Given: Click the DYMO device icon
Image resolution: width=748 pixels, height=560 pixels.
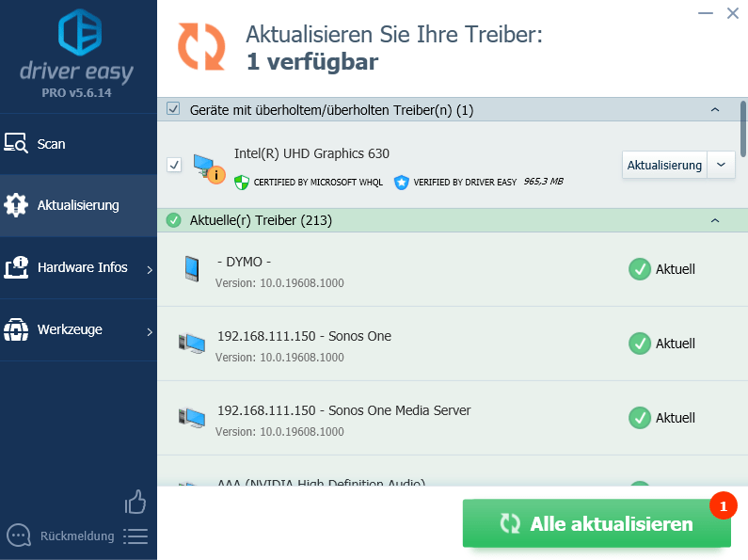Looking at the screenshot, I should pyautogui.click(x=192, y=268).
